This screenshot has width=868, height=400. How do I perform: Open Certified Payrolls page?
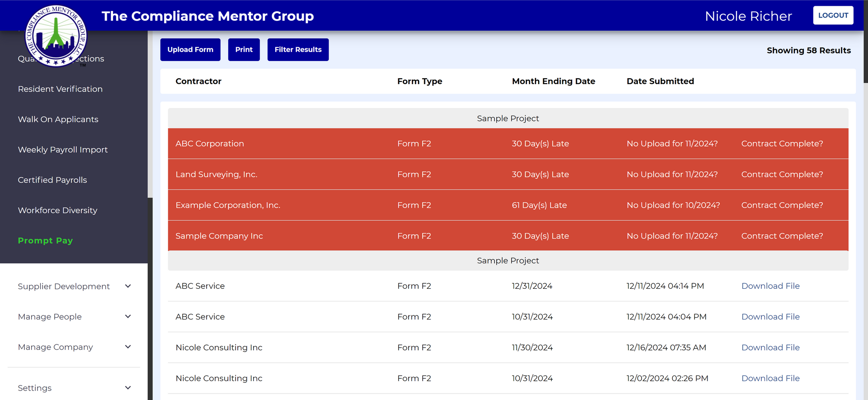pyautogui.click(x=52, y=180)
